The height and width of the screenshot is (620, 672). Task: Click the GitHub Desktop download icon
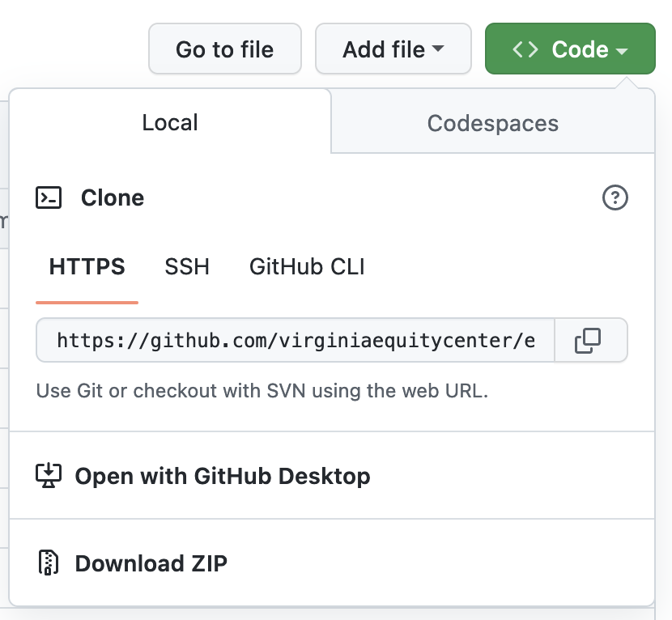click(49, 476)
